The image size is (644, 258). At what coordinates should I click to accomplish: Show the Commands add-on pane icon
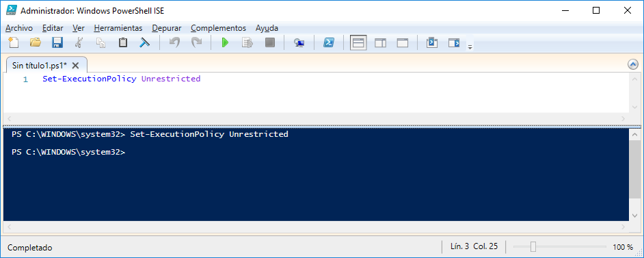point(453,42)
